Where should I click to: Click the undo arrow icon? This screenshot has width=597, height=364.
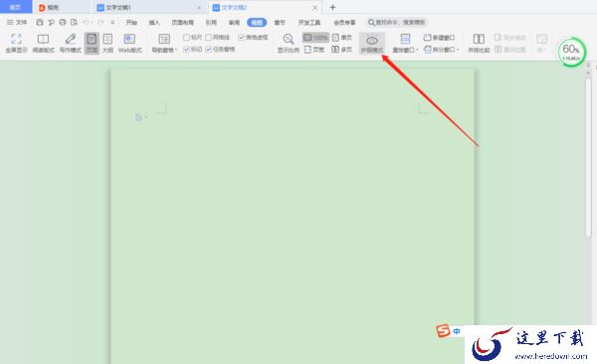(86, 22)
